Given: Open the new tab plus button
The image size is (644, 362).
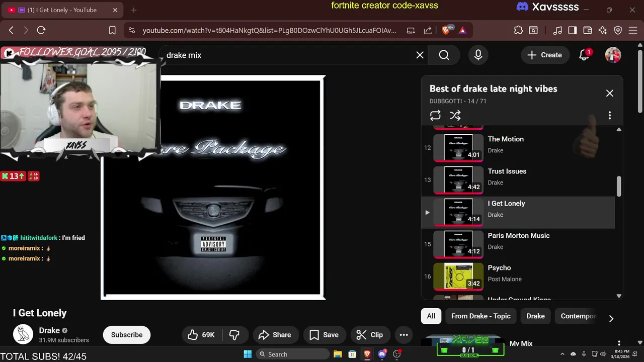Looking at the screenshot, I should [x=133, y=10].
